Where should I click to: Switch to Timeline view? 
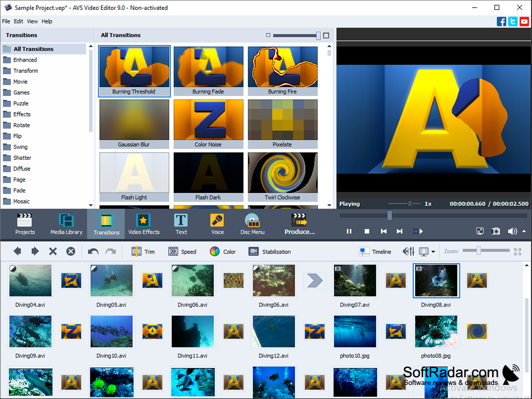coord(375,252)
